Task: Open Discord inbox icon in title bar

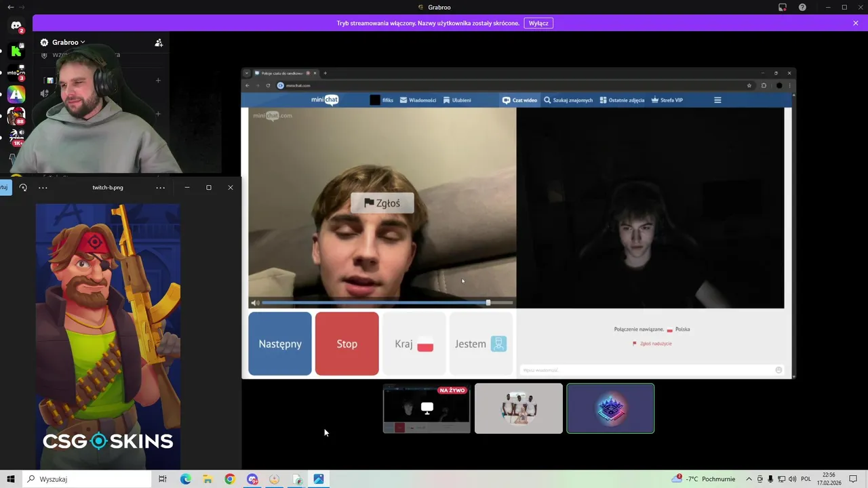Action: coord(783,7)
